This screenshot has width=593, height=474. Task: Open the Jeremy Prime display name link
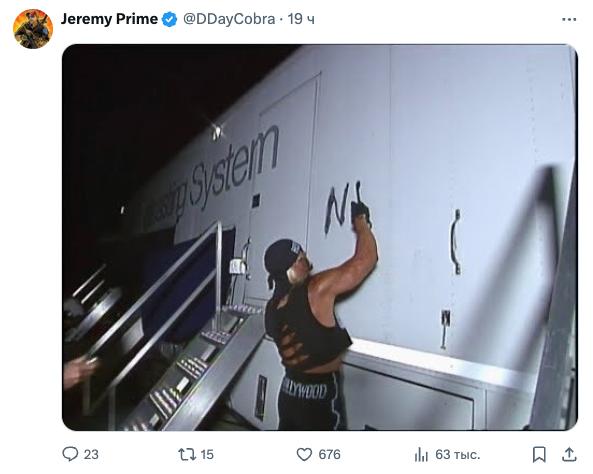(x=109, y=19)
